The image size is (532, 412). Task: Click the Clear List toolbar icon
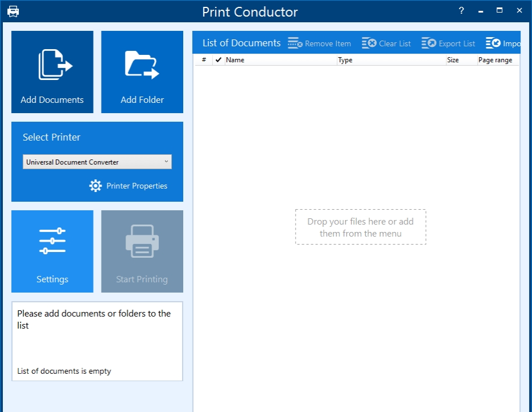click(369, 43)
